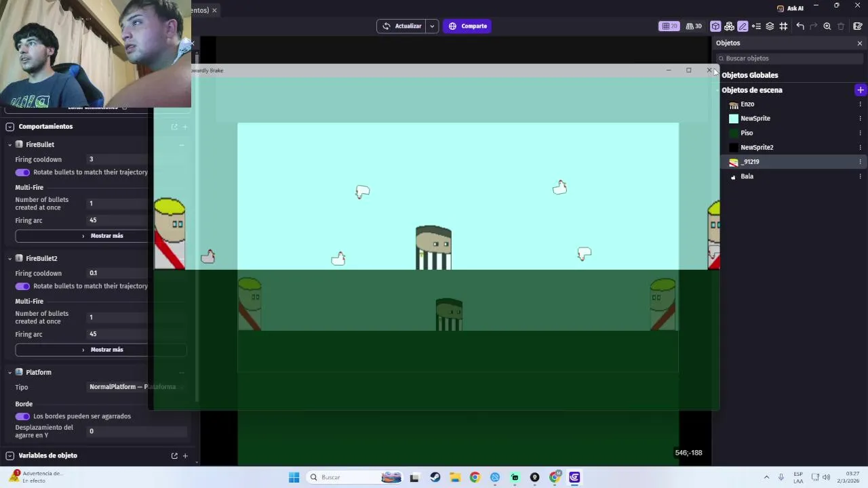This screenshot has width=868, height=488.
Task: Click the Comparte button
Action: tap(467, 26)
